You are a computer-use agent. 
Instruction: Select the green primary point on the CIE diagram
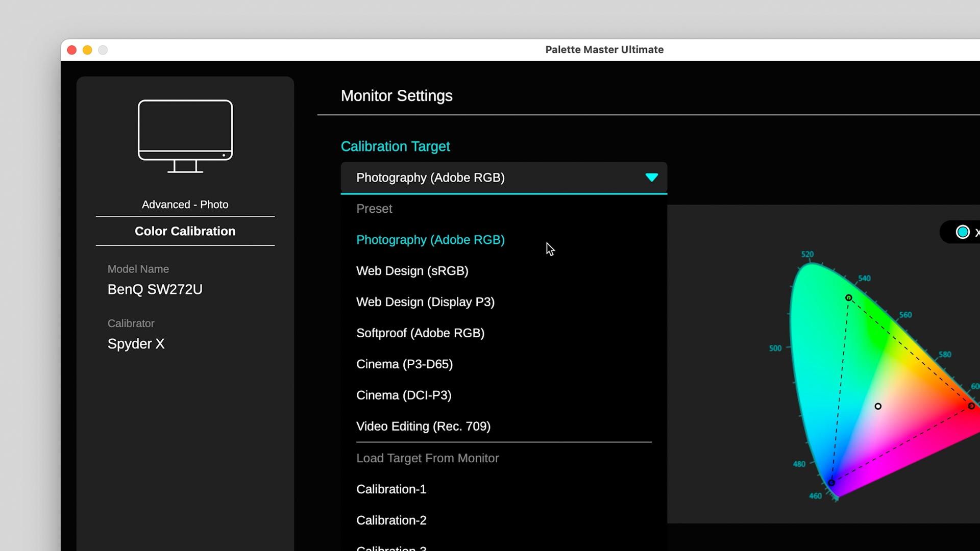coord(848,297)
